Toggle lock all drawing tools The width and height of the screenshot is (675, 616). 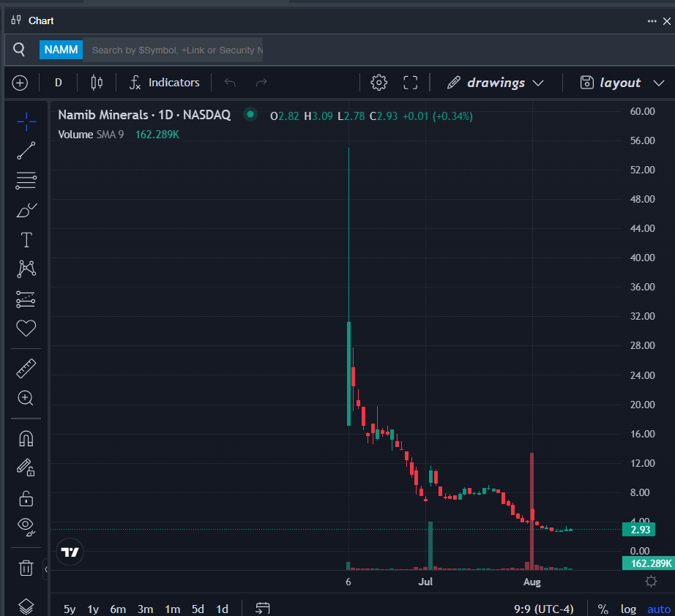pyautogui.click(x=26, y=498)
